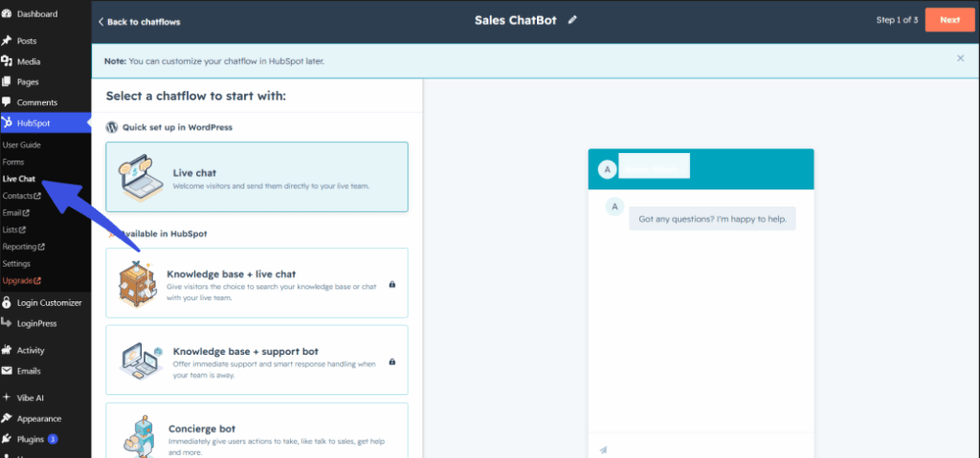Open Reporting external link
The height and width of the screenshot is (458, 980).
click(x=23, y=247)
